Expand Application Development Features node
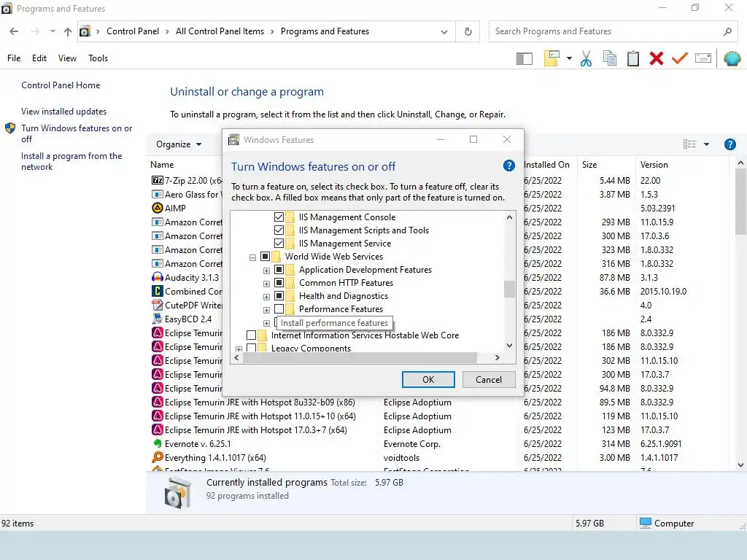The image size is (747, 560). tap(267, 271)
